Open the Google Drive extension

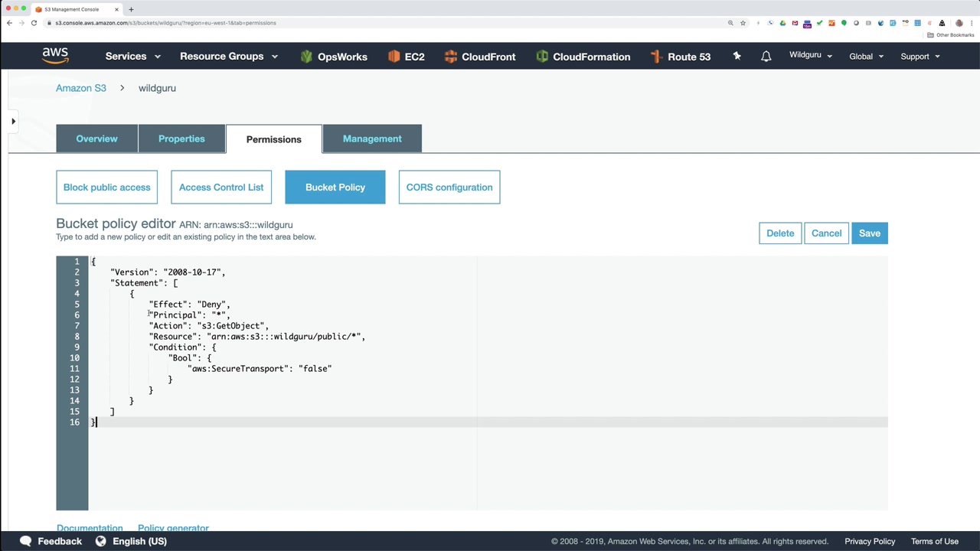click(x=782, y=23)
